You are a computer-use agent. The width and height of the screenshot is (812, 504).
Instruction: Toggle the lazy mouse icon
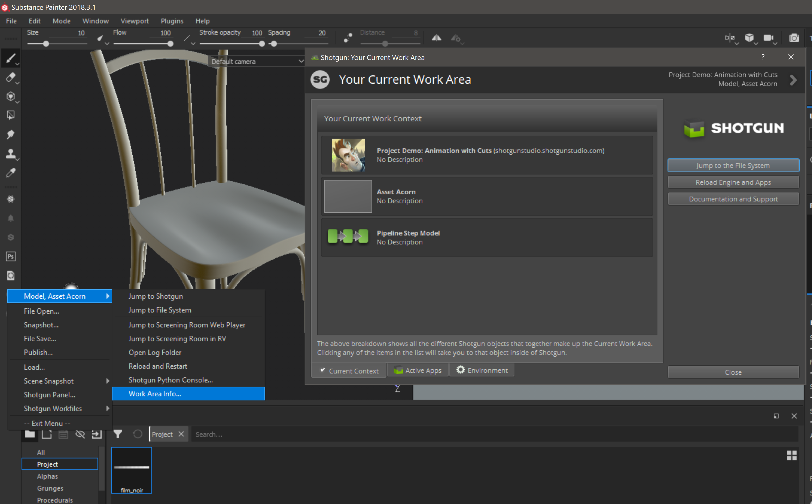click(348, 38)
